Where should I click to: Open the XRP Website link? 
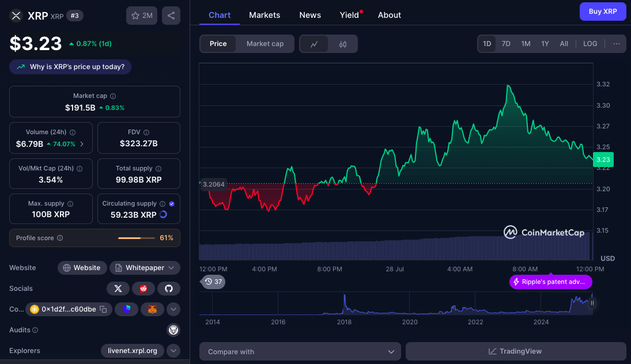point(82,268)
